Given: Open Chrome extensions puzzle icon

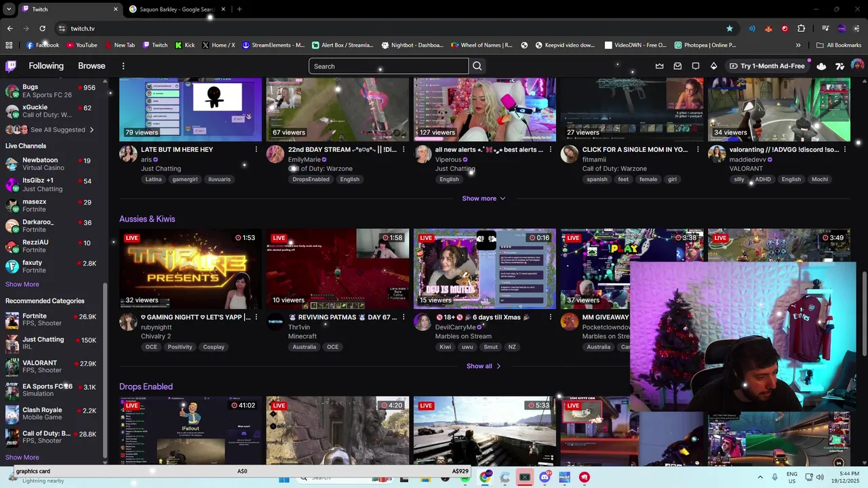Looking at the screenshot, I should pos(802,28).
